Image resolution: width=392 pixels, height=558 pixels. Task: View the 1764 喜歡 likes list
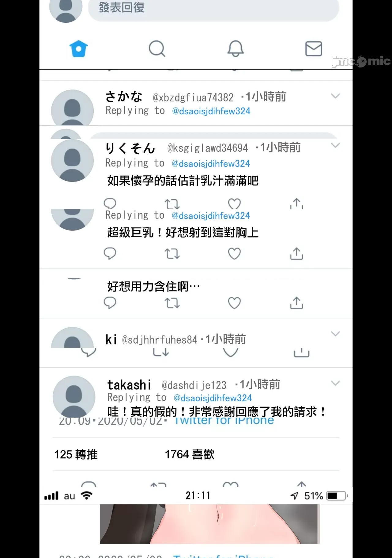(190, 454)
